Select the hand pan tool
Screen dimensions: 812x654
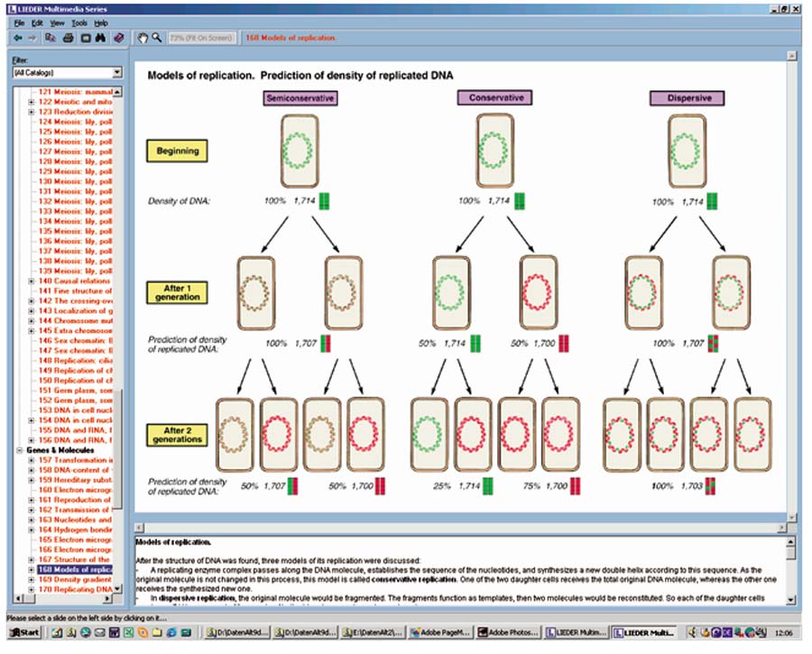click(x=142, y=38)
